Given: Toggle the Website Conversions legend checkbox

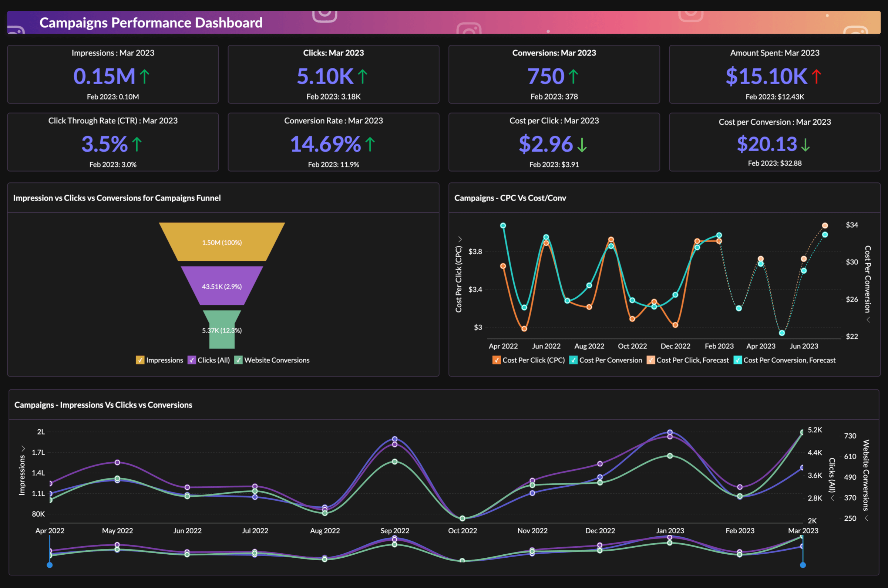Looking at the screenshot, I should click(238, 360).
